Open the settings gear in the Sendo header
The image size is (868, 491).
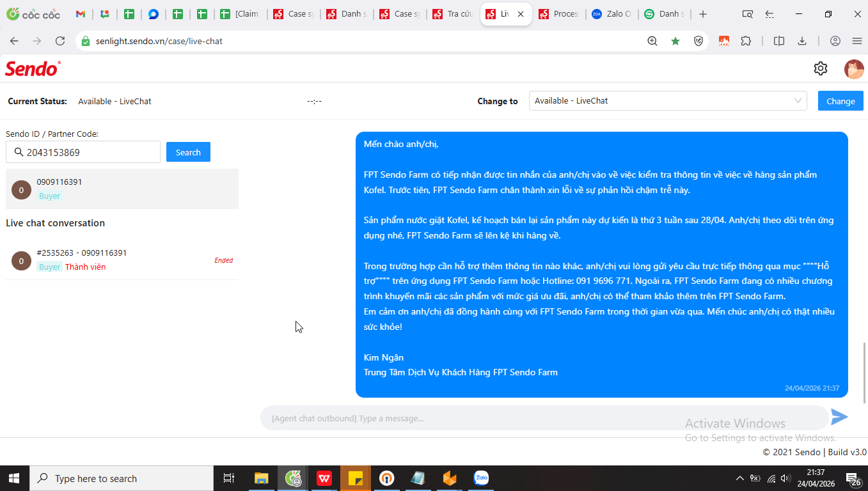click(x=821, y=68)
